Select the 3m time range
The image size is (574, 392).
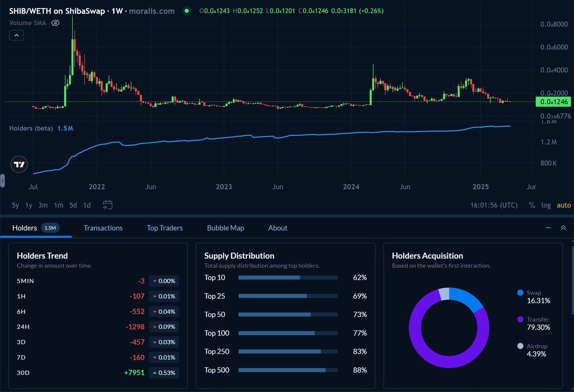43,205
